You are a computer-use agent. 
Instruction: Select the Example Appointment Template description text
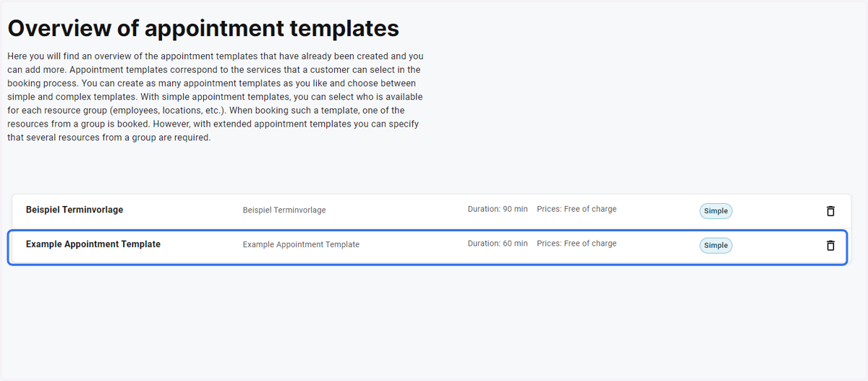pyautogui.click(x=301, y=245)
